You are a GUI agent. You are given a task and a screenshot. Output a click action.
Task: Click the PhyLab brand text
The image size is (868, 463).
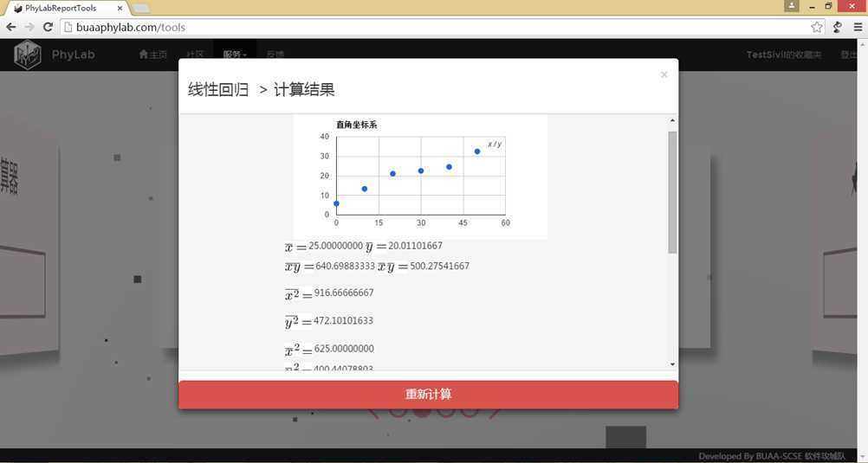click(x=73, y=55)
